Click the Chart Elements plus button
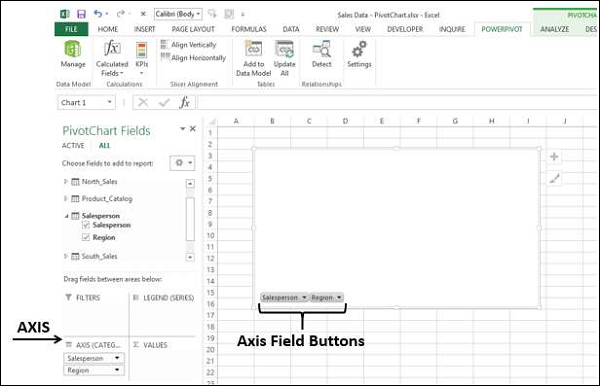This screenshot has height=386, width=600. 554,156
